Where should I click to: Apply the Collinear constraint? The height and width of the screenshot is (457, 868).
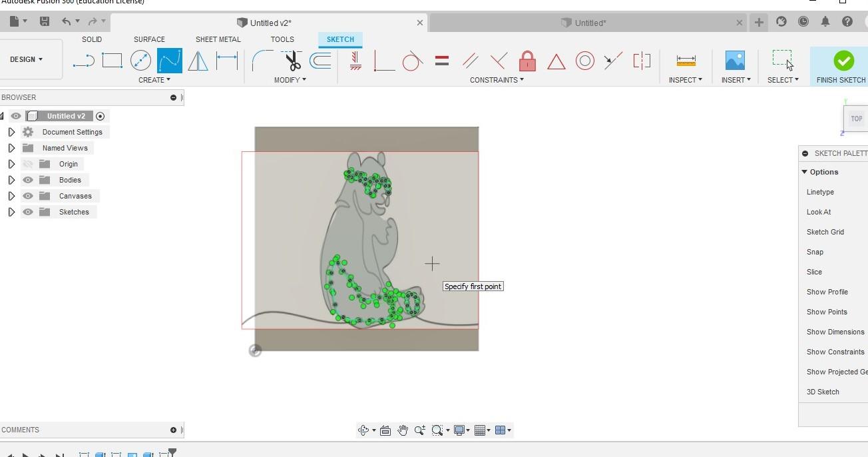pyautogui.click(x=613, y=61)
